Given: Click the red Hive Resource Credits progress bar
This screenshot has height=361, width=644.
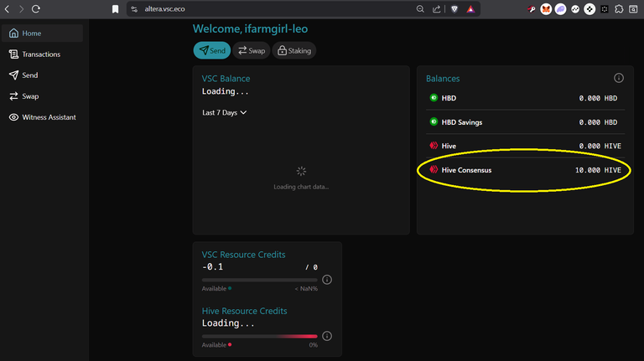Looking at the screenshot, I should point(260,336).
